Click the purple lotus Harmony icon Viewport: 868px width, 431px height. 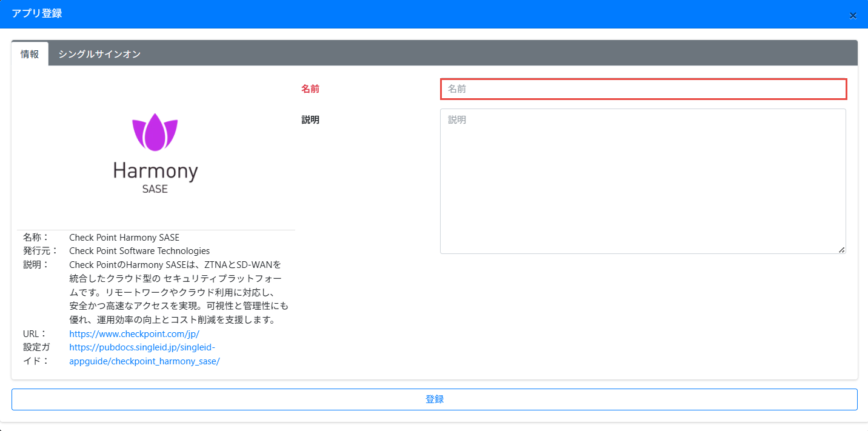tap(155, 132)
